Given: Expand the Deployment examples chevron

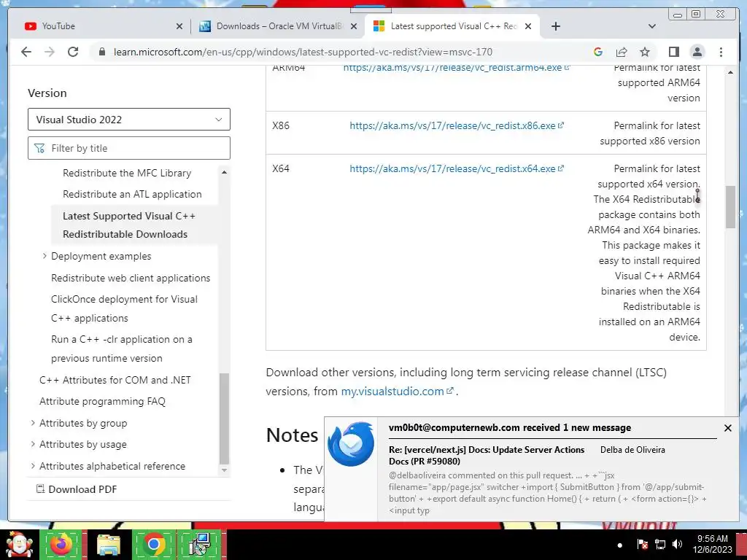Looking at the screenshot, I should click(x=44, y=256).
